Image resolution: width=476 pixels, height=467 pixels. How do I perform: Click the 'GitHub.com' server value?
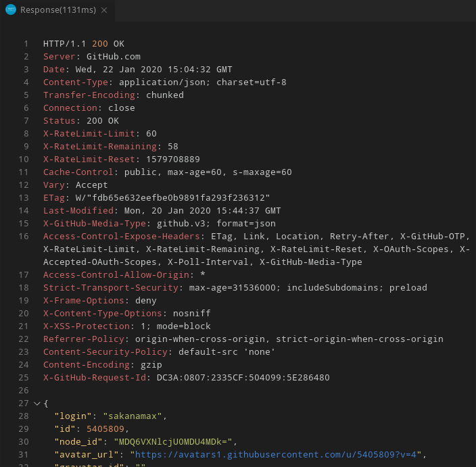click(x=114, y=57)
